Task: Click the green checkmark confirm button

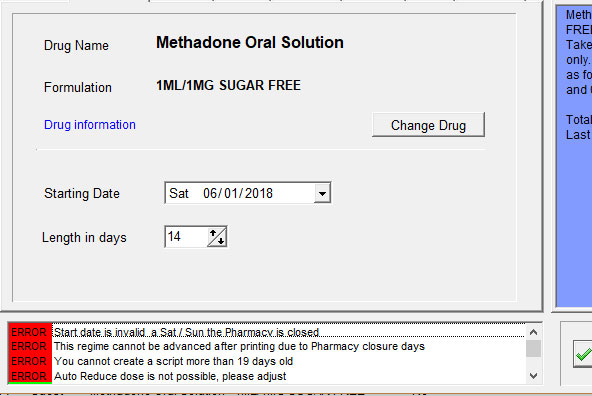Action: (583, 354)
